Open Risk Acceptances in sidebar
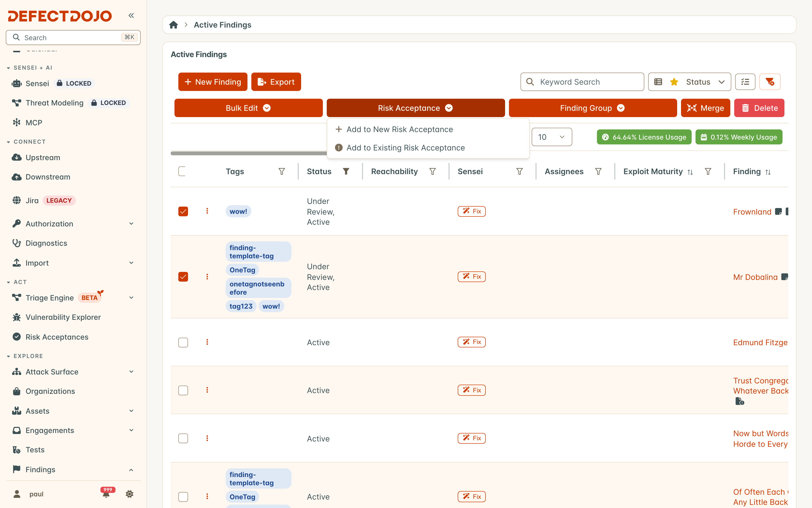 (57, 337)
